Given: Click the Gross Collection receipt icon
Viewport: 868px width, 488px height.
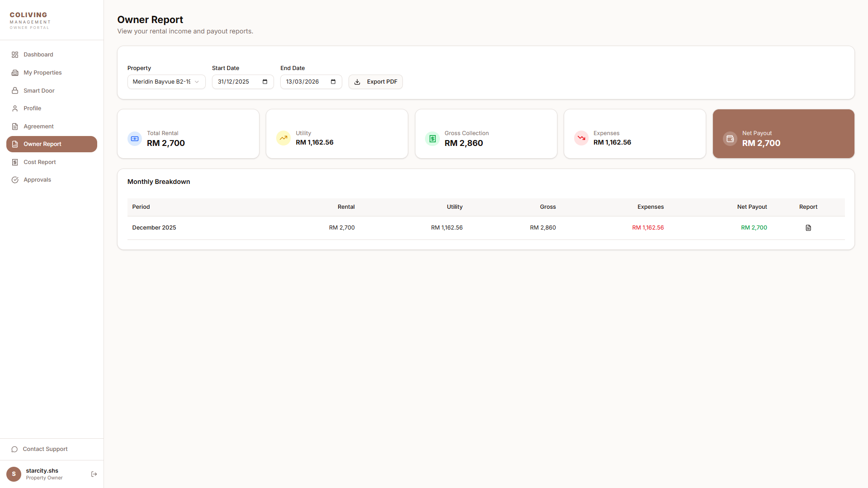Looking at the screenshot, I should (x=432, y=139).
